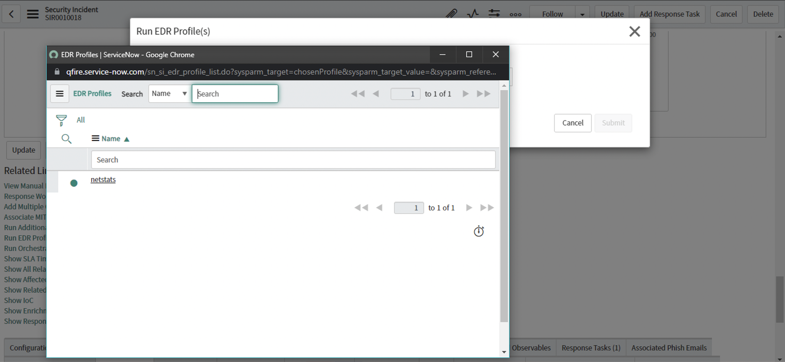Click the bottom page number field
The width and height of the screenshot is (785, 362).
pyautogui.click(x=409, y=207)
